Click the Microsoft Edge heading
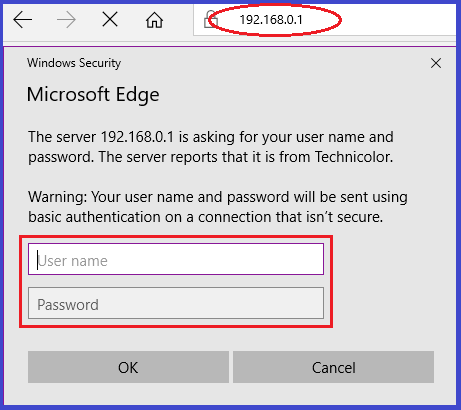461x410 pixels. 93,94
